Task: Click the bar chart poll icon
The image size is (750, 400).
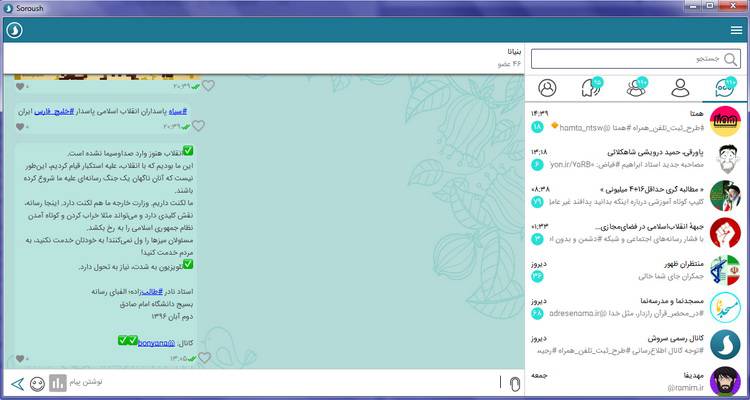Action: [x=58, y=383]
